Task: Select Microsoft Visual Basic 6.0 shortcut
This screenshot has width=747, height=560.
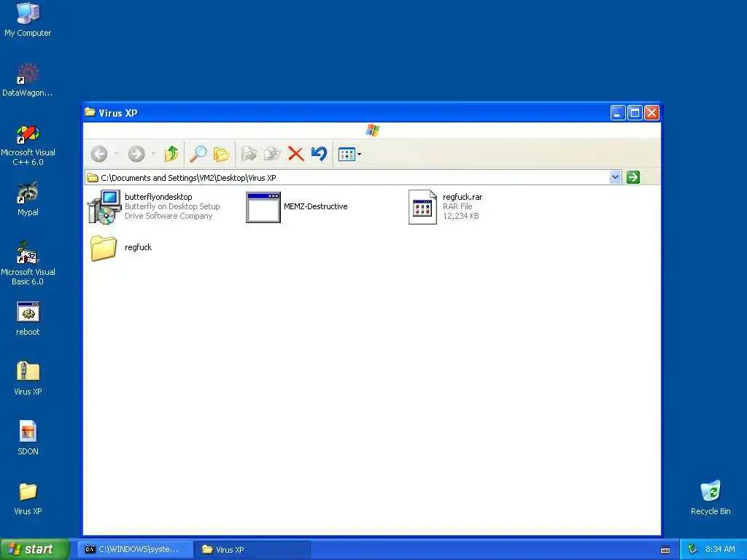Action: 28,253
